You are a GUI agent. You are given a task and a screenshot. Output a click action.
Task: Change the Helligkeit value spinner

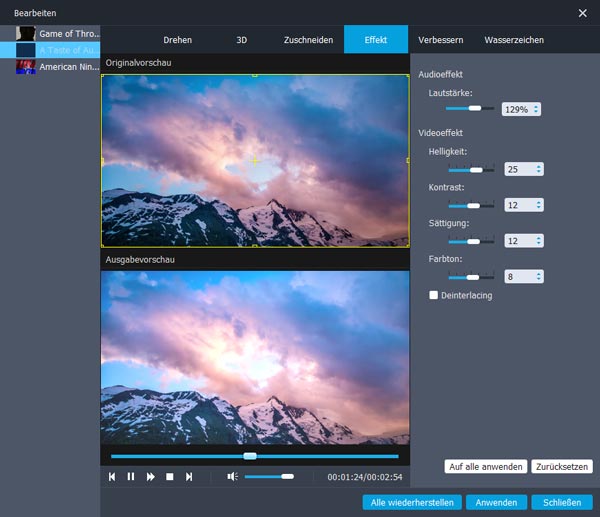pyautogui.click(x=540, y=169)
